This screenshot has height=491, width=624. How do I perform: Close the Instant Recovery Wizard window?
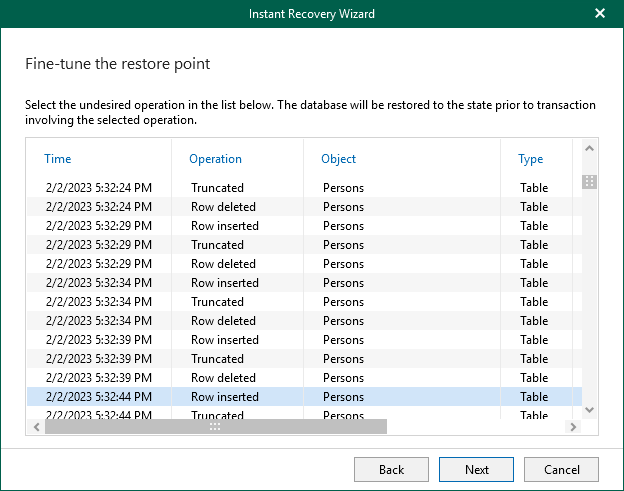pos(599,14)
